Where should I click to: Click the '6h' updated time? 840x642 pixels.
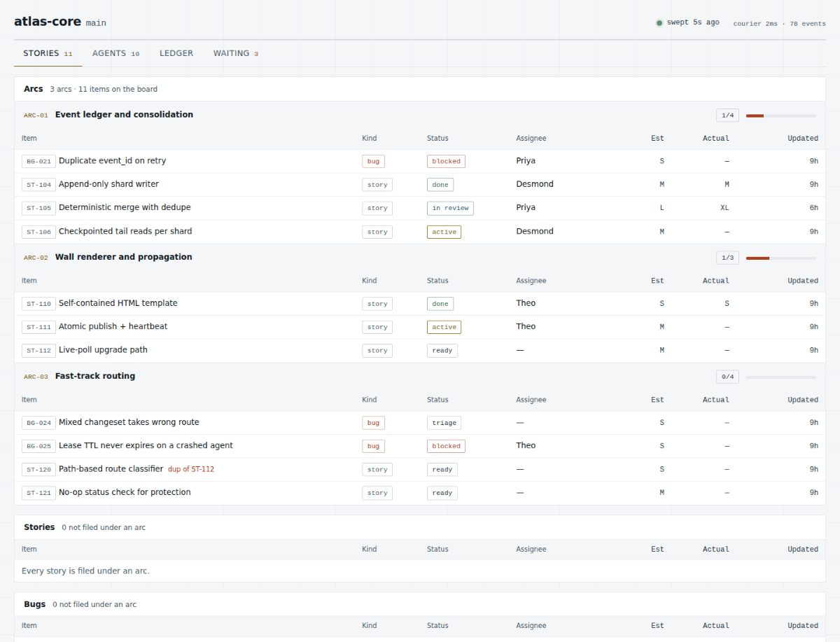click(813, 208)
